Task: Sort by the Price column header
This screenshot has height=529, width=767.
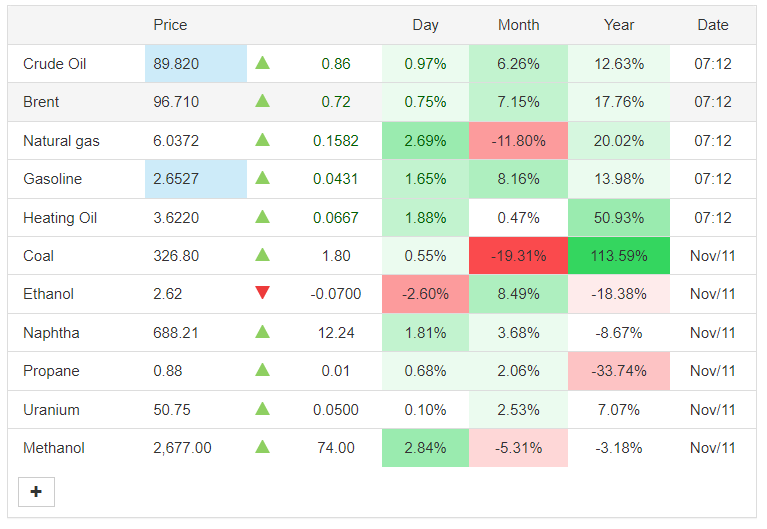Action: (170, 25)
